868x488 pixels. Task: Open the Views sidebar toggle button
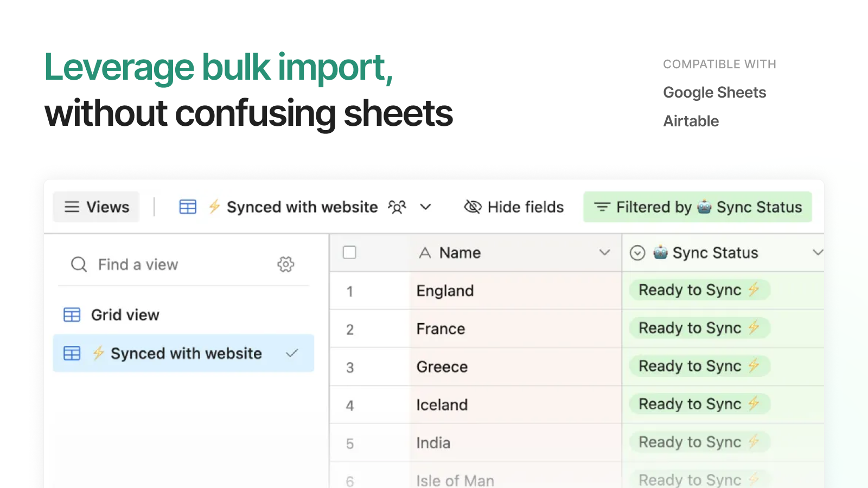coord(96,207)
